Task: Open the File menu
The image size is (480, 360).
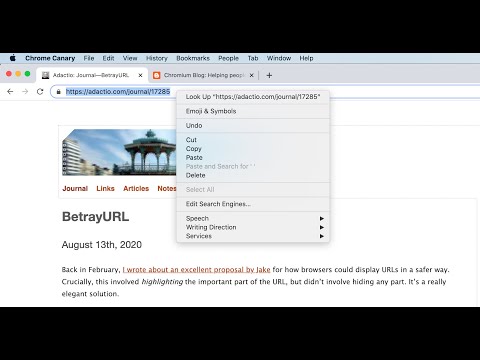Action: pos(89,58)
